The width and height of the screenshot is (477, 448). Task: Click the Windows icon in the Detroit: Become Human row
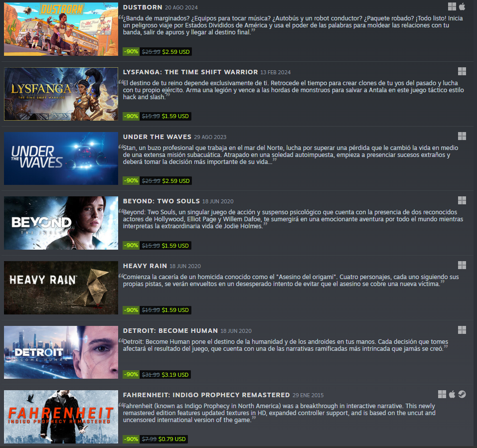coord(462,330)
